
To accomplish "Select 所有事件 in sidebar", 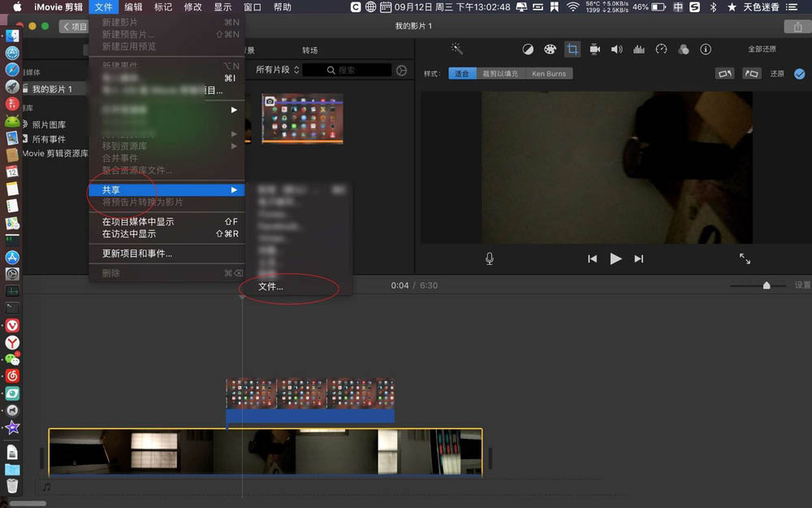I will pyautogui.click(x=49, y=139).
